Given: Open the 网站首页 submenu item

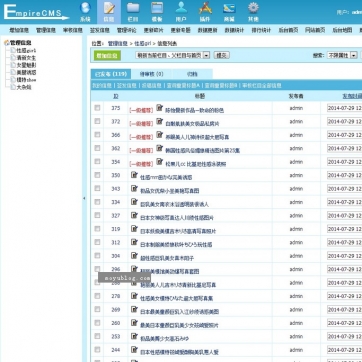Looking at the screenshot, I should coord(315,30).
